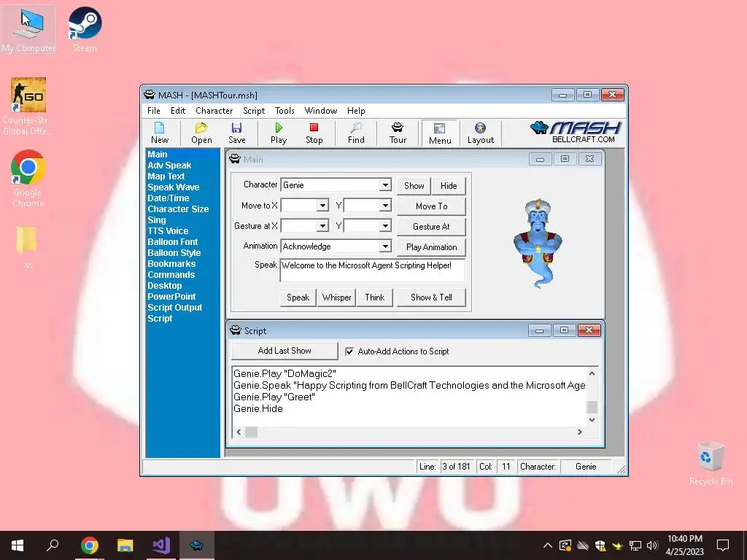Expand the Move to Y dropdown
747x560 pixels.
(x=385, y=205)
